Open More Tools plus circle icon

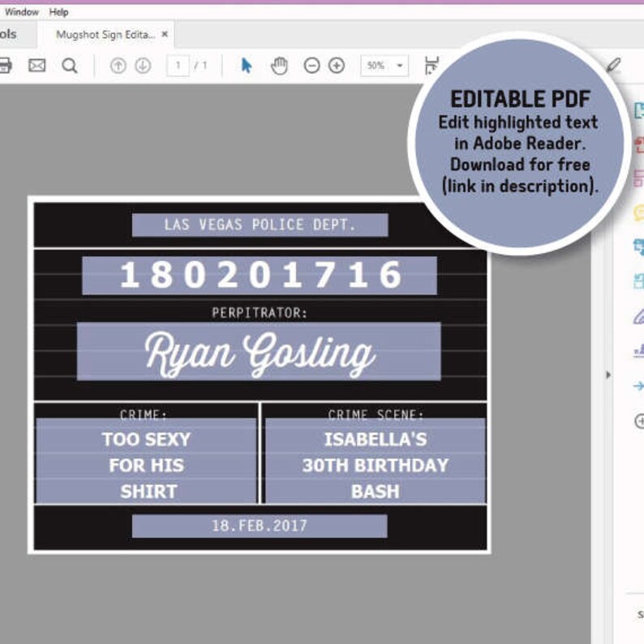tap(639, 421)
